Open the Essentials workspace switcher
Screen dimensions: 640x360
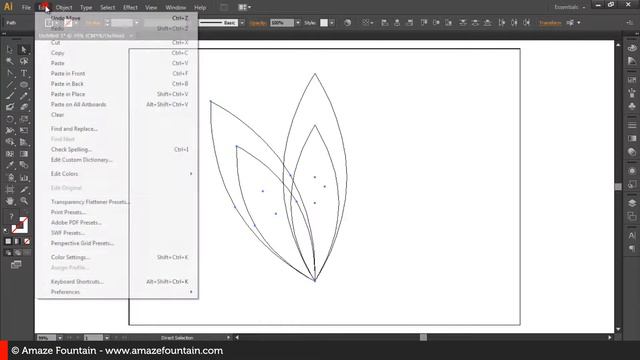569,7
